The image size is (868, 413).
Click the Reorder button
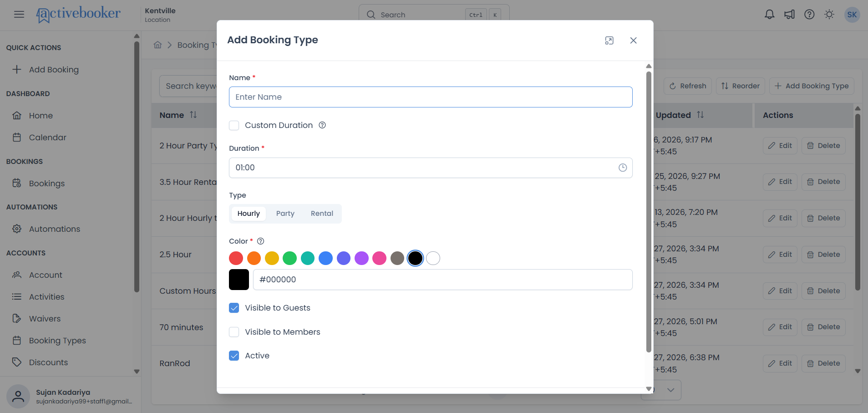point(741,86)
